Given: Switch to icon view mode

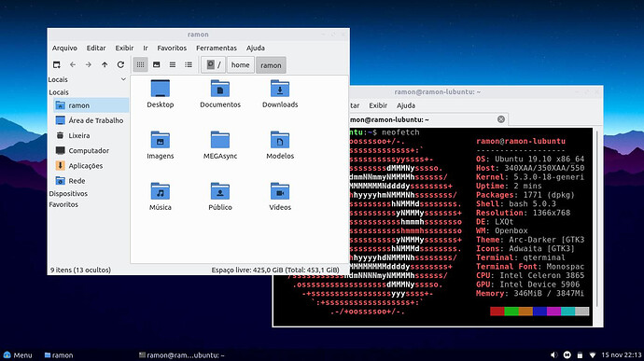Looking at the screenshot, I should click(140, 64).
